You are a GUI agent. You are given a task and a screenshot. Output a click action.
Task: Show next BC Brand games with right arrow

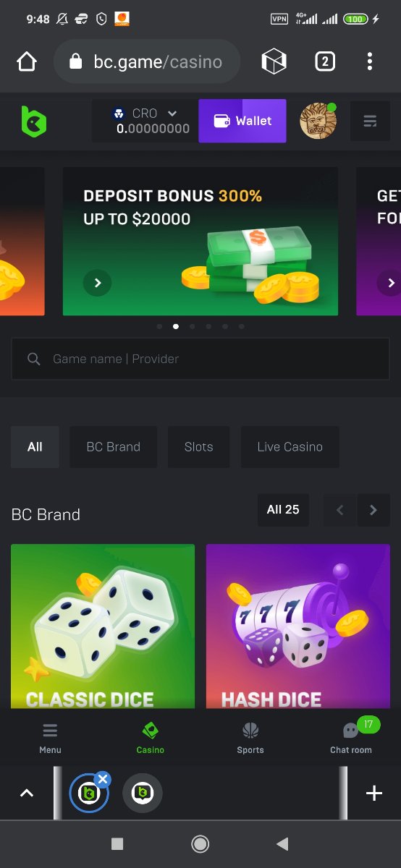point(373,510)
